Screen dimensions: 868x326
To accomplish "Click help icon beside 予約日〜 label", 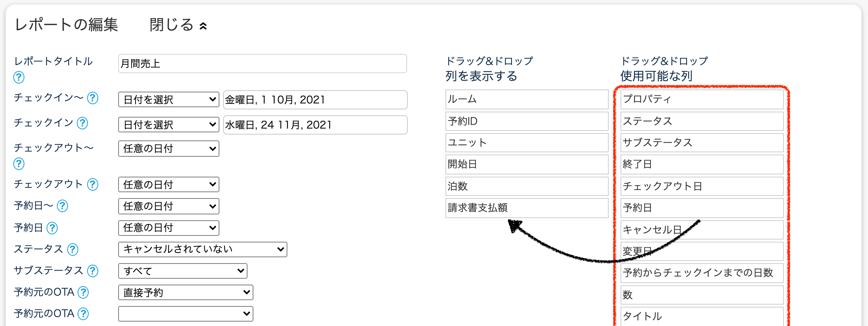I will [62, 206].
